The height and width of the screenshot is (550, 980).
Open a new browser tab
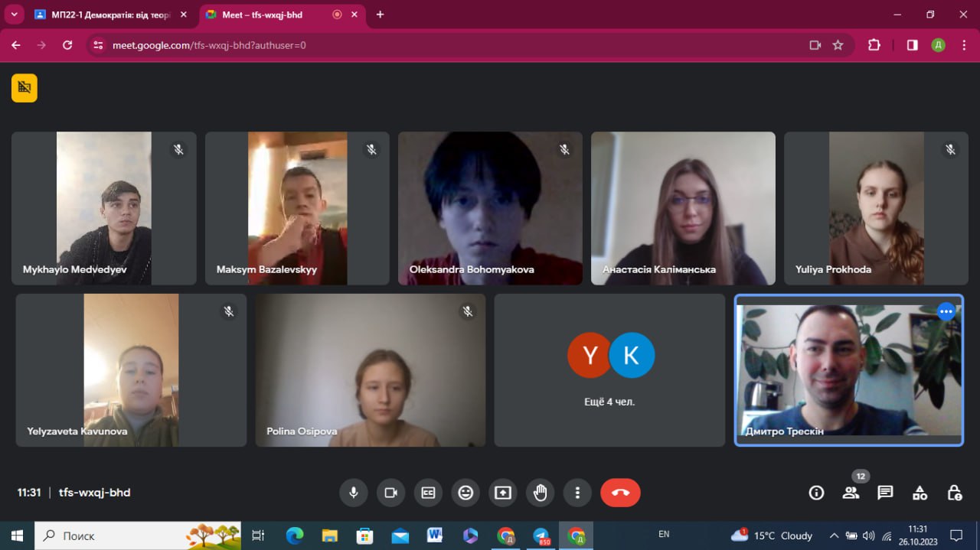click(381, 15)
